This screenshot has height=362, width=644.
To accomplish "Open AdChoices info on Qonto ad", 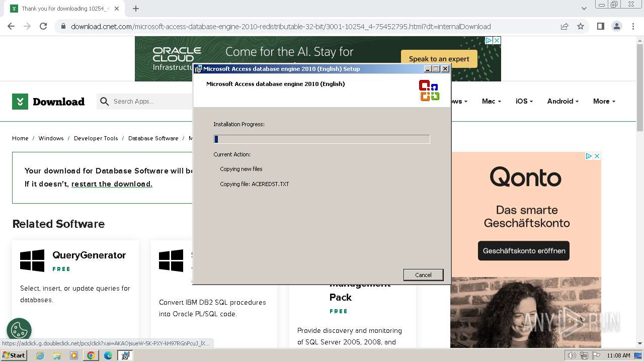I will point(588,156).
